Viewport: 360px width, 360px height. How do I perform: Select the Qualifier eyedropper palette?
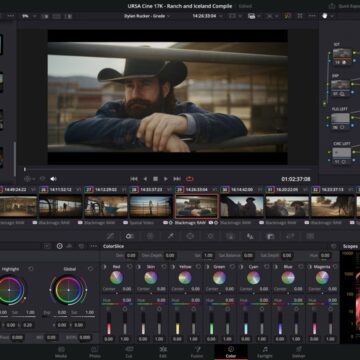(170, 236)
